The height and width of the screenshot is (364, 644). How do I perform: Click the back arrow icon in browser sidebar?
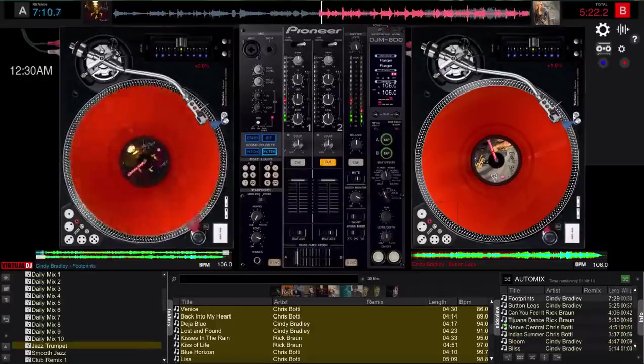click(x=6, y=319)
